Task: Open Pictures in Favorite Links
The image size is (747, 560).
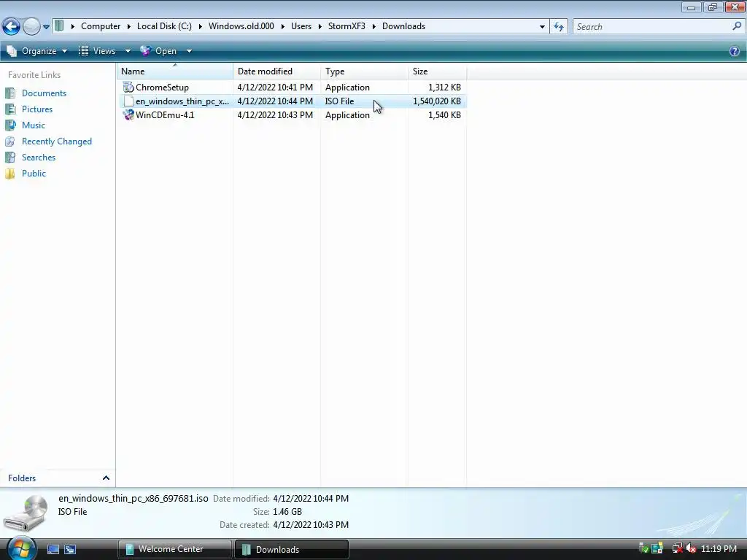Action: click(x=37, y=109)
